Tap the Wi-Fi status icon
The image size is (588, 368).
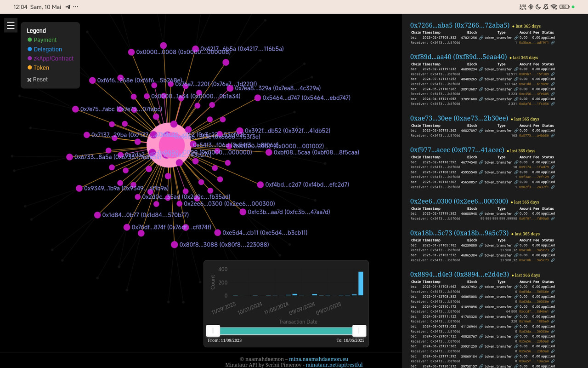[554, 7]
